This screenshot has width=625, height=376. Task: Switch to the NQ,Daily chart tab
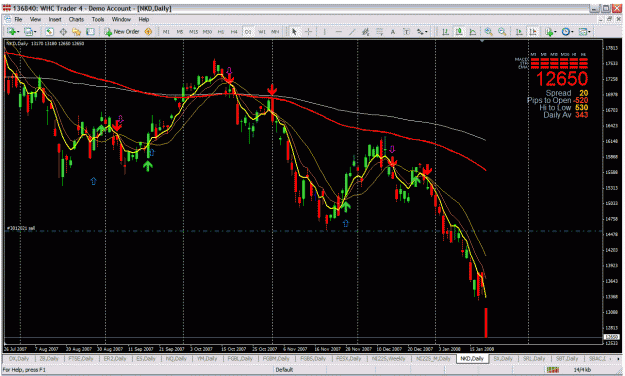[175, 359]
